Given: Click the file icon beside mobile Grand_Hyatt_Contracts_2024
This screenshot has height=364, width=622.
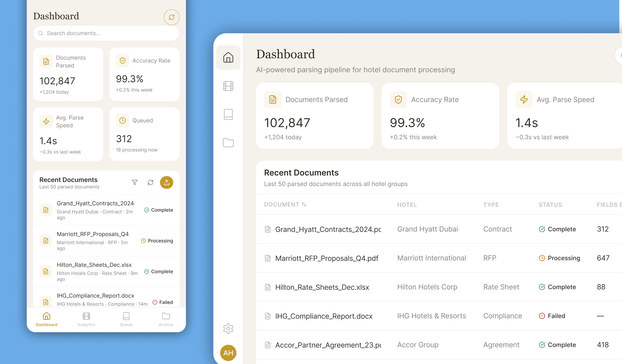Looking at the screenshot, I should pos(46,210).
